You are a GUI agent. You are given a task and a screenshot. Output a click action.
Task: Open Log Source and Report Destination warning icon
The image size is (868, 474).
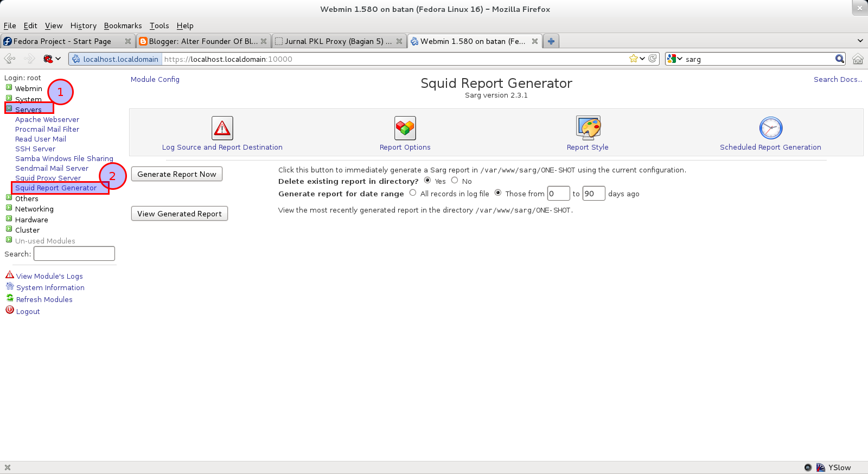222,128
